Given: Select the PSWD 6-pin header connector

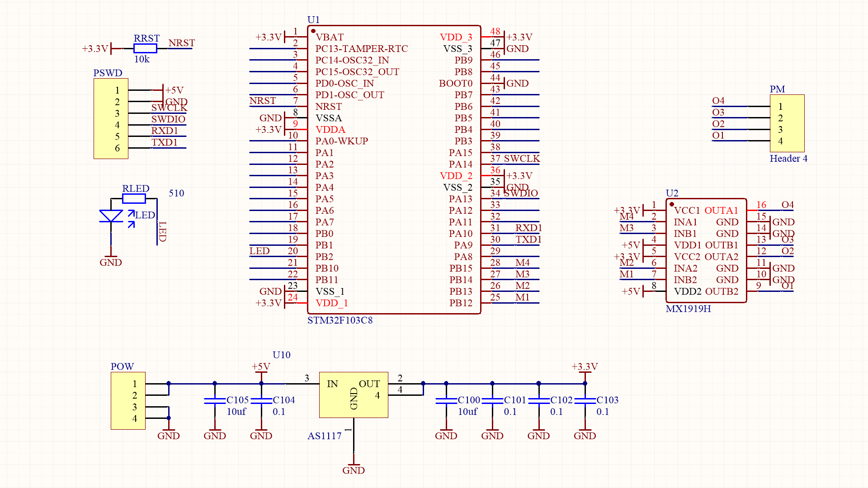Looking at the screenshot, I should coord(111,118).
